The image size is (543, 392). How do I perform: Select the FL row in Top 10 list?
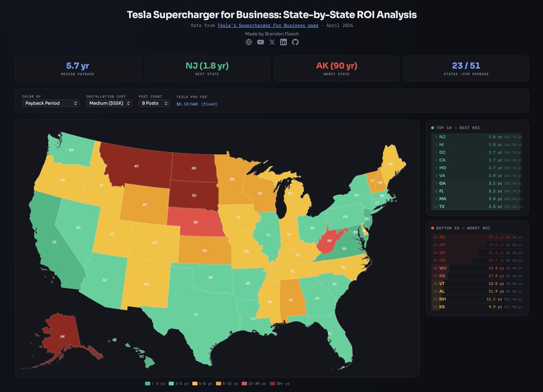[x=477, y=191]
